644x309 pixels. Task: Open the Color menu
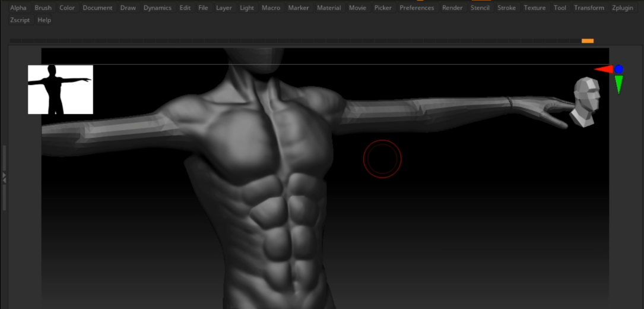tap(67, 8)
